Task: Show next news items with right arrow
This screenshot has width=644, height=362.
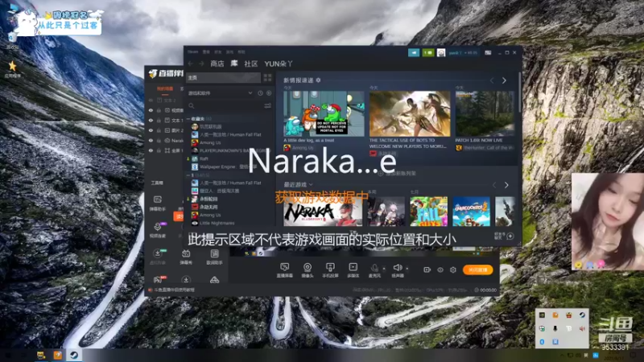Action: 504,80
